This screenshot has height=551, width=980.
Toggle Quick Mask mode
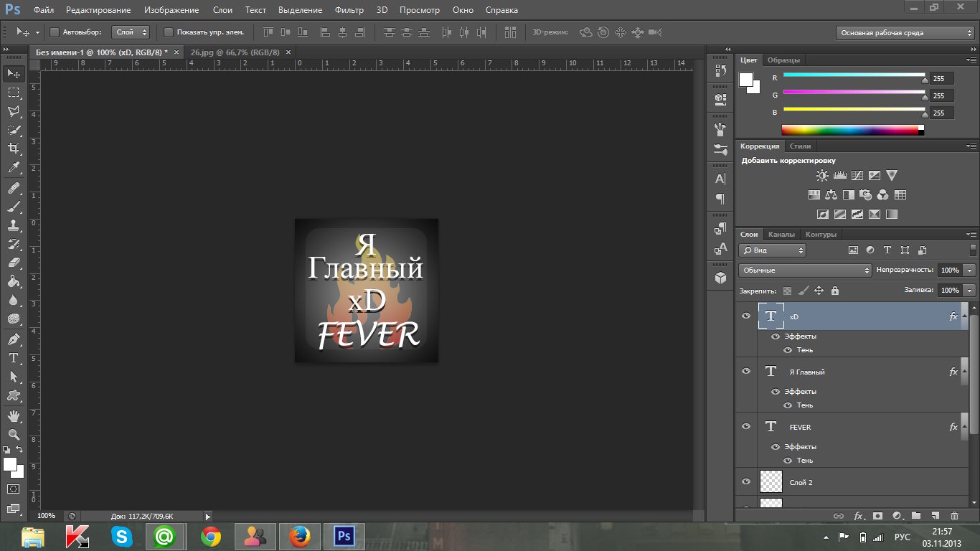tap(14, 489)
